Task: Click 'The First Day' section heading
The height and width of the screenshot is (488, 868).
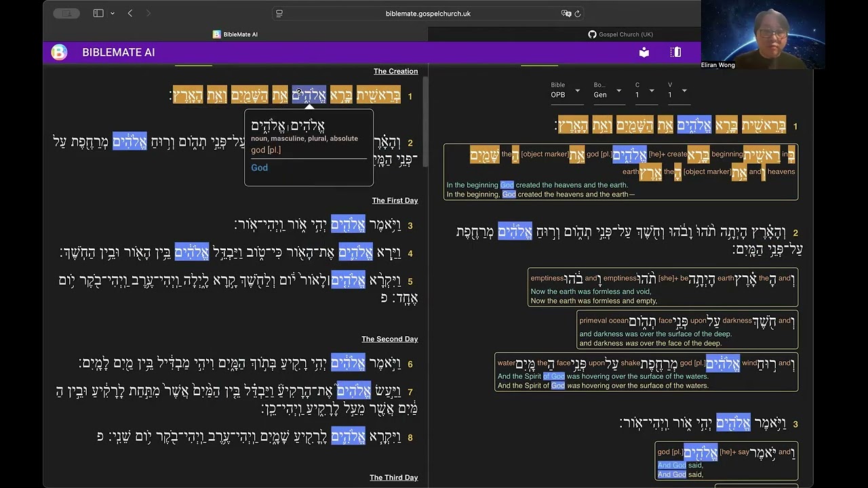Action: [395, 201]
